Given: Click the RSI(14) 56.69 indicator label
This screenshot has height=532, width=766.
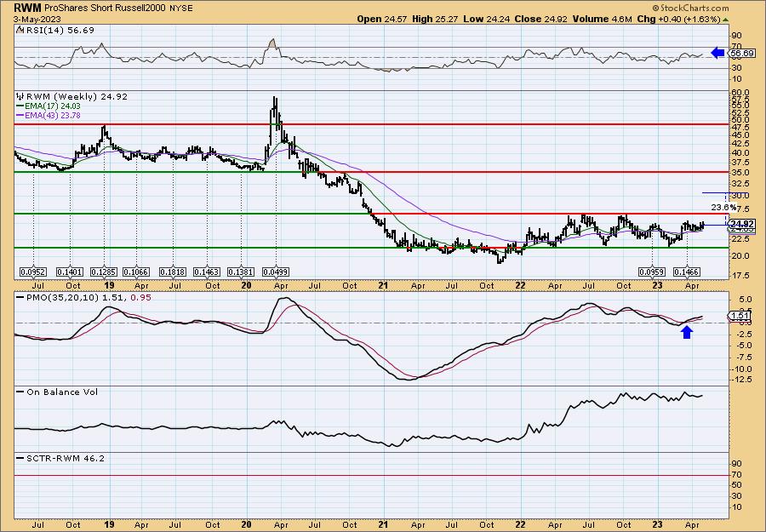Looking at the screenshot, I should (x=59, y=30).
